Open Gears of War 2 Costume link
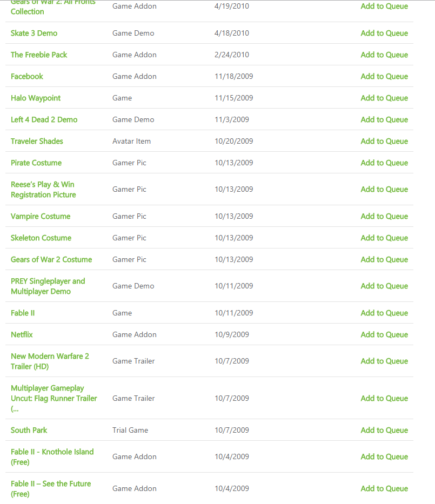 pos(51,259)
